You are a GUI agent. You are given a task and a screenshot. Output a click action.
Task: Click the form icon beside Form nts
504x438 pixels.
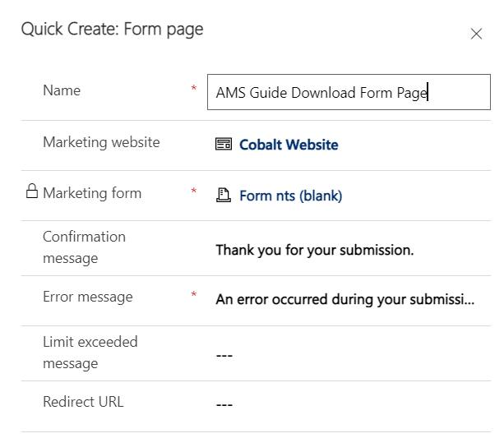pos(223,196)
